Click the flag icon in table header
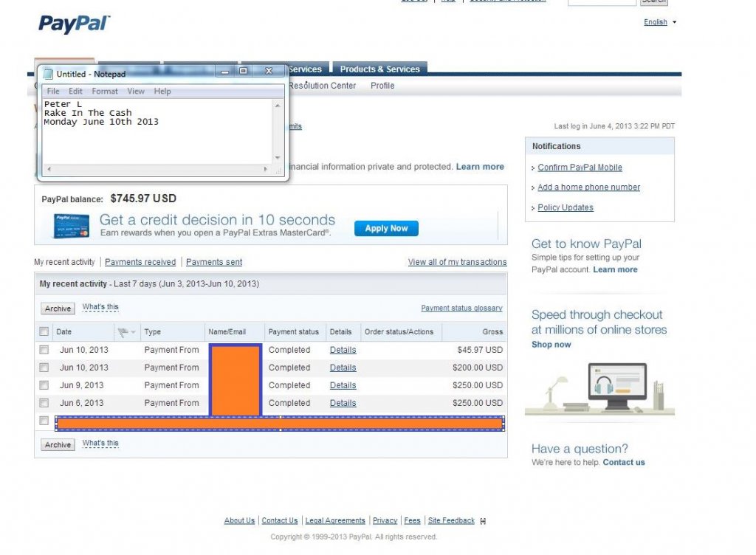Image resolution: width=756 pixels, height=555 pixels. coord(123,332)
